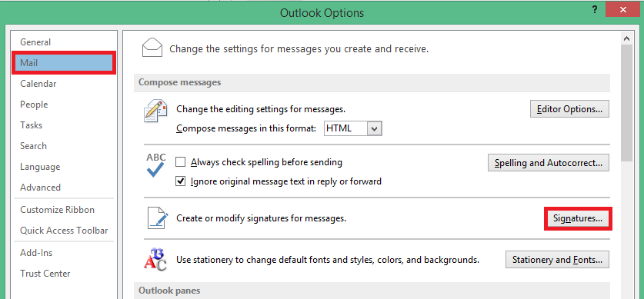
Task: Click the Editor Options button
Action: 569,109
